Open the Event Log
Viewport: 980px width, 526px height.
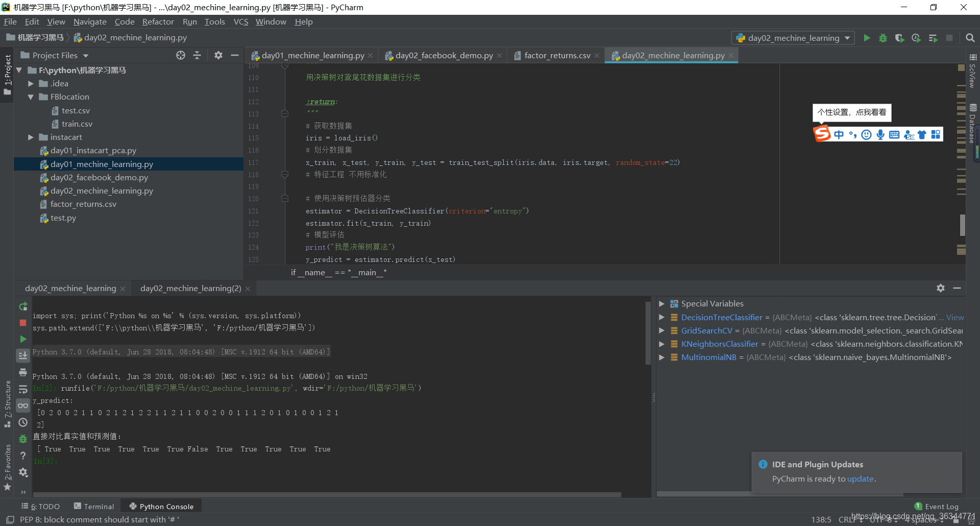tap(937, 506)
